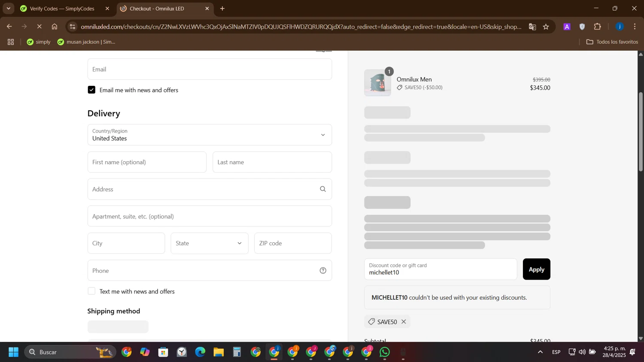This screenshot has height=362, width=644.
Task: Click the Apply discount button
Action: pos(536,269)
